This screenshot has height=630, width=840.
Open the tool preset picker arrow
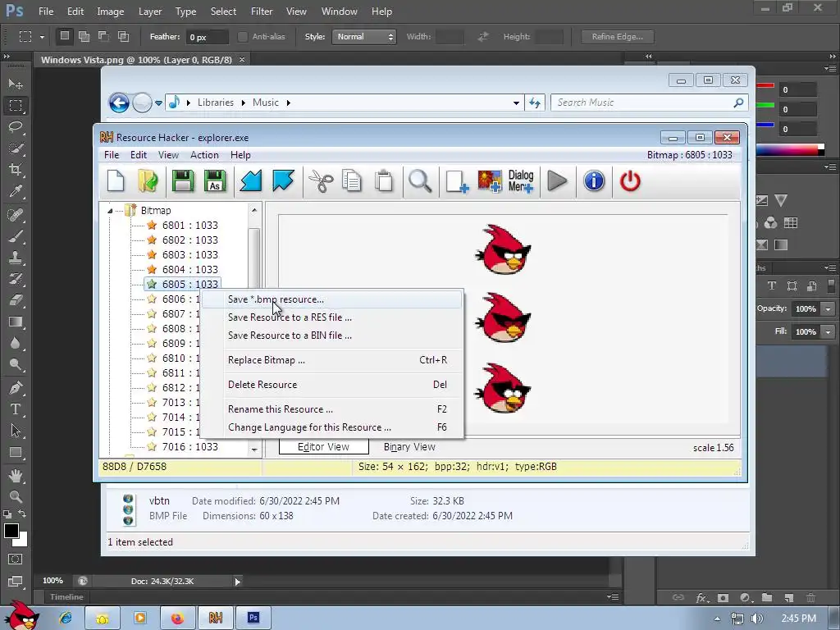(x=42, y=37)
